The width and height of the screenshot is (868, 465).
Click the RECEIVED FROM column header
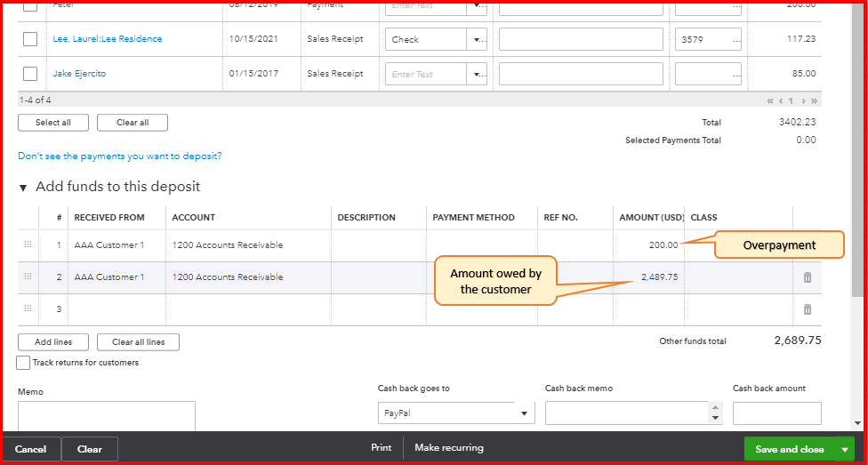pos(109,218)
